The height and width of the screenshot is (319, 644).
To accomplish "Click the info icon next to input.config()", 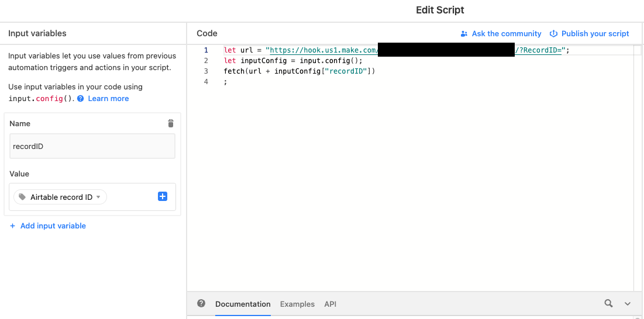I will click(81, 99).
